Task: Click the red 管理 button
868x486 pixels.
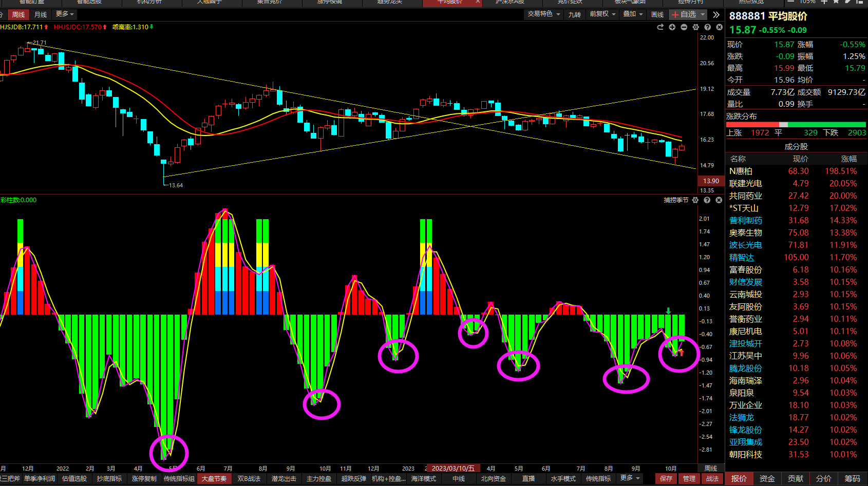Action: 689,478
